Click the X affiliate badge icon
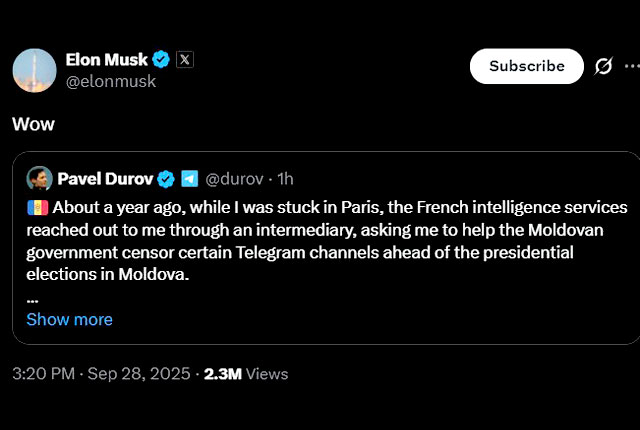The width and height of the screenshot is (640, 430). (184, 60)
